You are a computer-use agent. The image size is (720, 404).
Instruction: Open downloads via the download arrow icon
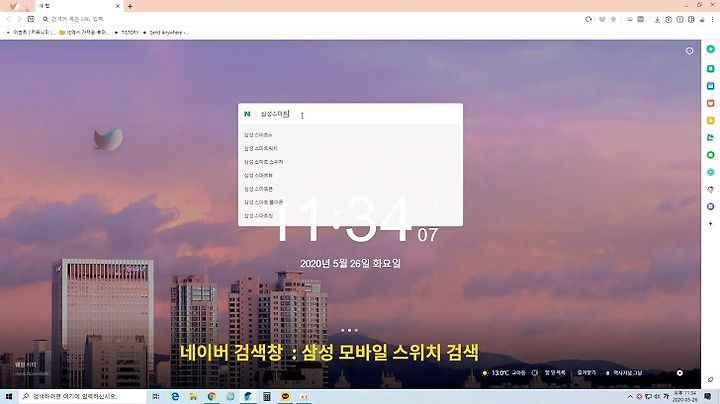(657, 19)
